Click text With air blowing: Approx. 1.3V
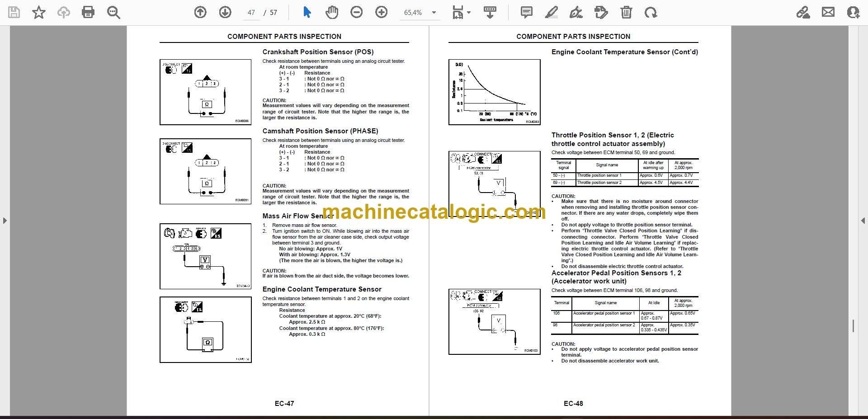 point(315,254)
